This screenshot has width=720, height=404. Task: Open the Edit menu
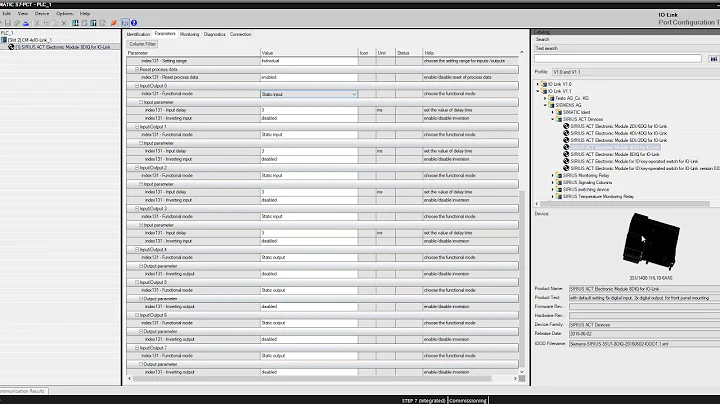click(6, 13)
